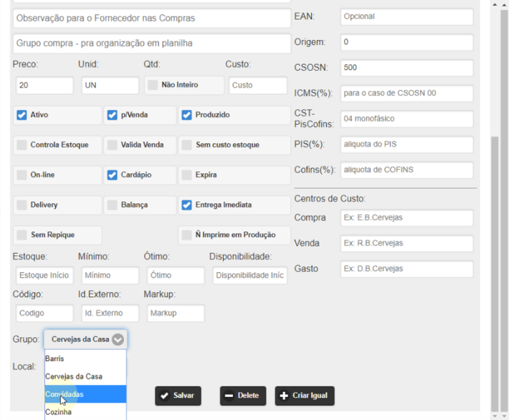Click the Criar Igual button
Image resolution: width=509 pixels, height=420 pixels.
(x=304, y=395)
